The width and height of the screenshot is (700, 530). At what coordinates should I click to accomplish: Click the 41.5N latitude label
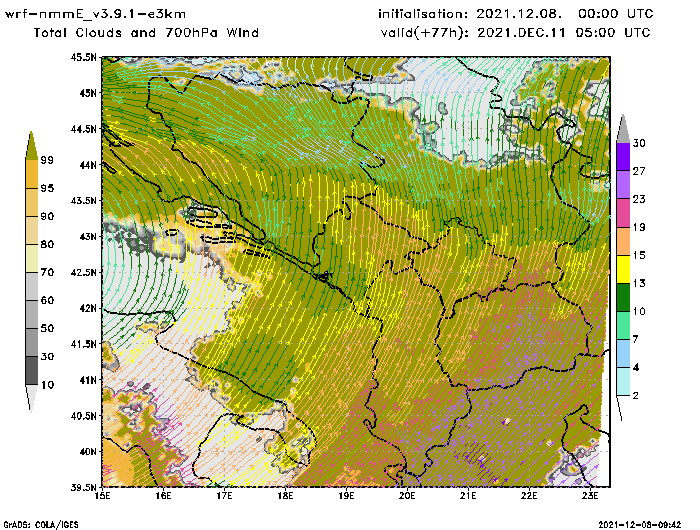83,344
